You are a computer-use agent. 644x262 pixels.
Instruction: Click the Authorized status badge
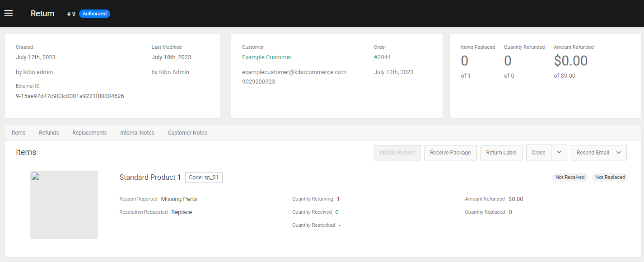click(x=94, y=14)
